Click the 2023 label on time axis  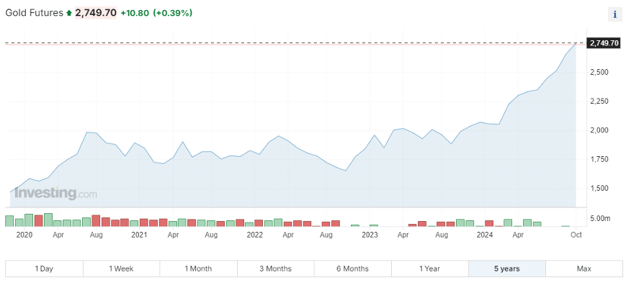pyautogui.click(x=370, y=235)
